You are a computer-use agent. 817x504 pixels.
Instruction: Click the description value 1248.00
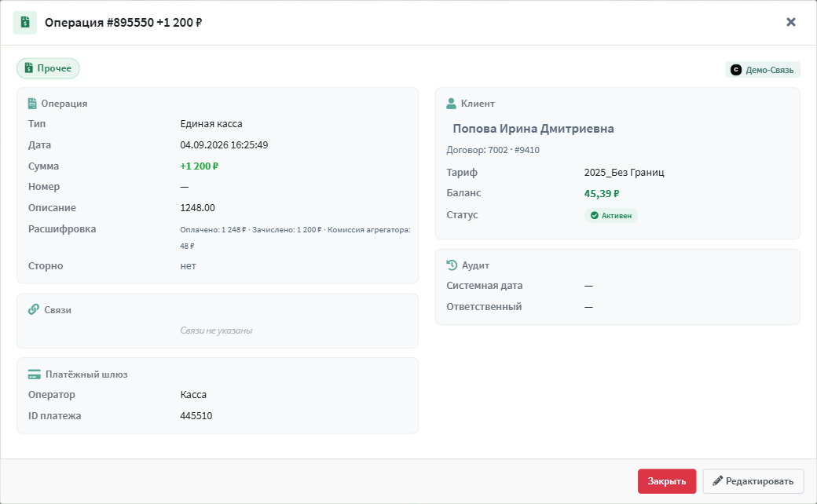pyautogui.click(x=197, y=208)
